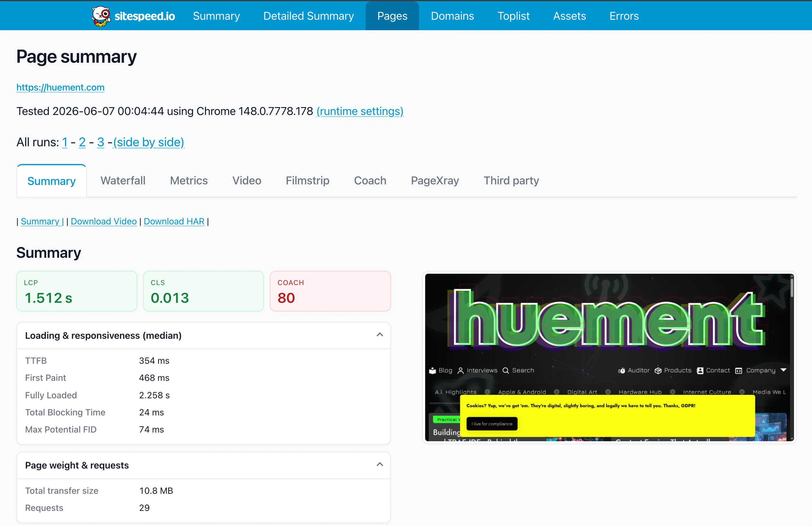Click the Loading & responsiveness (median) header
812x526 pixels.
pyautogui.click(x=203, y=335)
